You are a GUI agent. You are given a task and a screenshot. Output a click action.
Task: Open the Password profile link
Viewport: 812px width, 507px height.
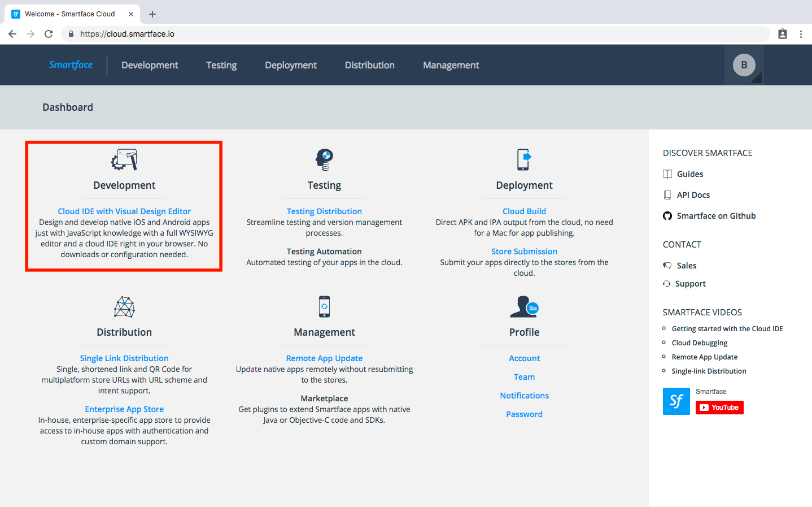pos(524,414)
